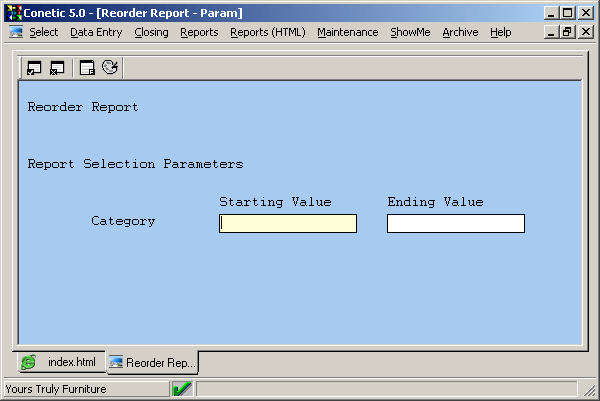The width and height of the screenshot is (600, 401).
Task: Open the Help menu
Action: pos(501,32)
